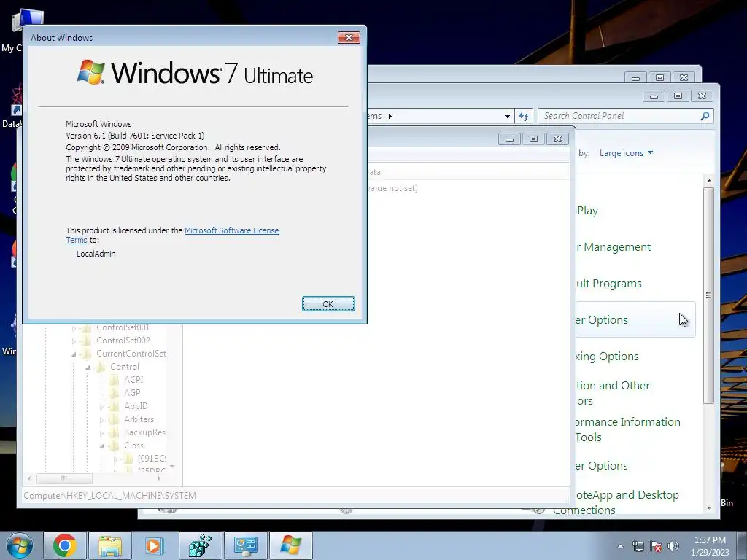Expand ControlSet002 in the registry tree
The image size is (747, 560).
(74, 341)
